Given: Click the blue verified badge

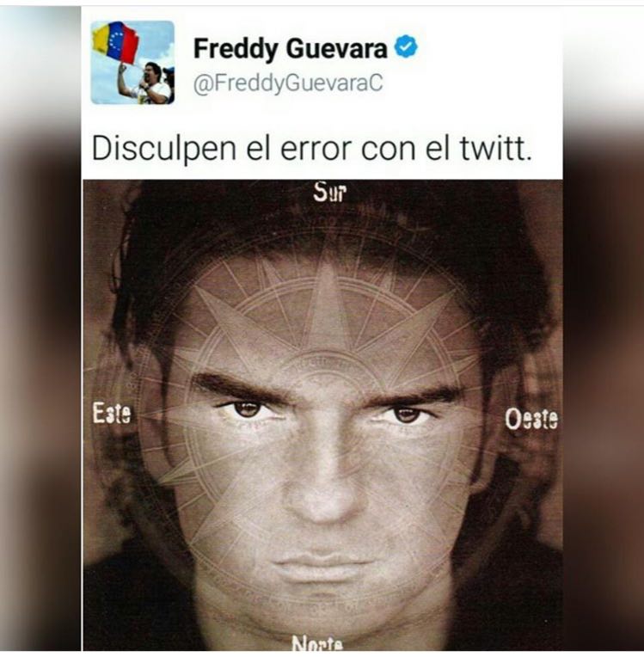Looking at the screenshot, I should tap(406, 48).
